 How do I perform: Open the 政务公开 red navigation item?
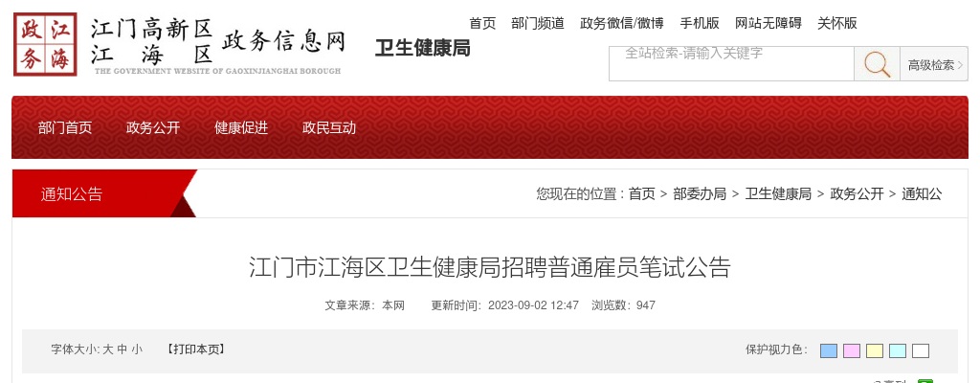(153, 127)
